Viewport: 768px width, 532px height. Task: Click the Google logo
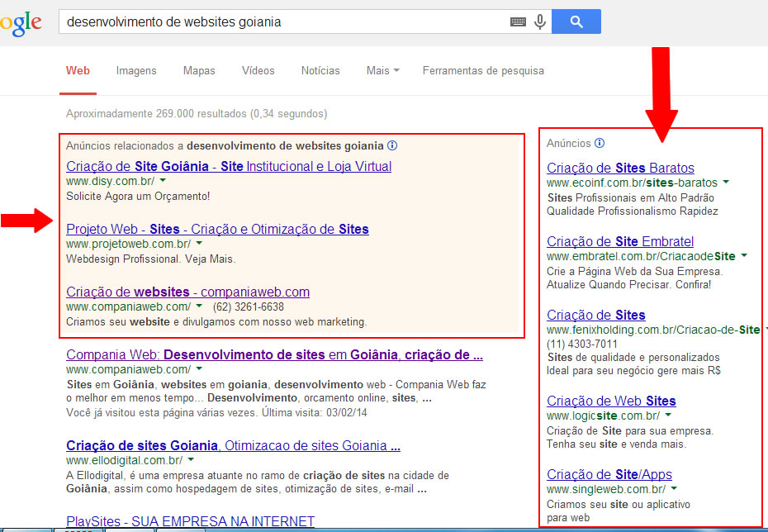coord(21,23)
